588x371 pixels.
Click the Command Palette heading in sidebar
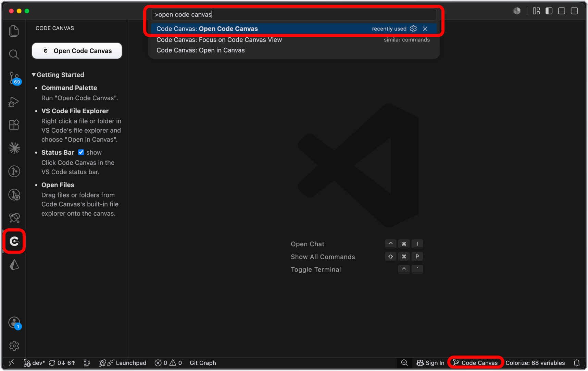(69, 88)
